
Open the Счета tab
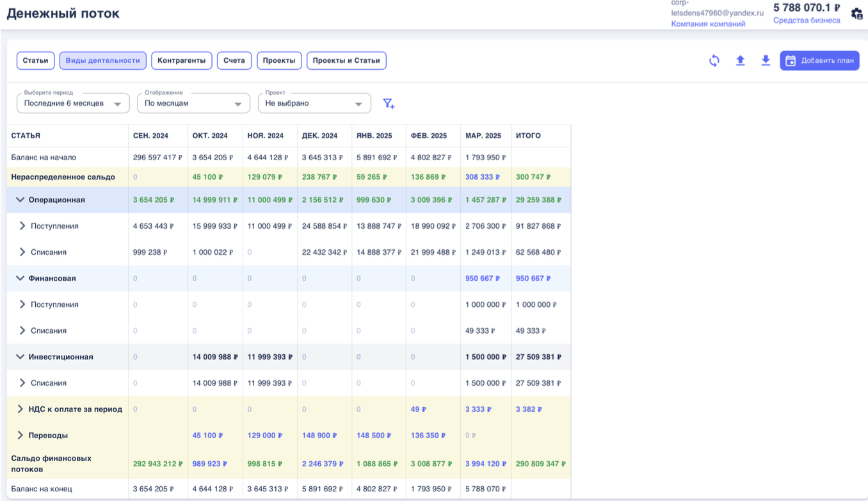(234, 61)
